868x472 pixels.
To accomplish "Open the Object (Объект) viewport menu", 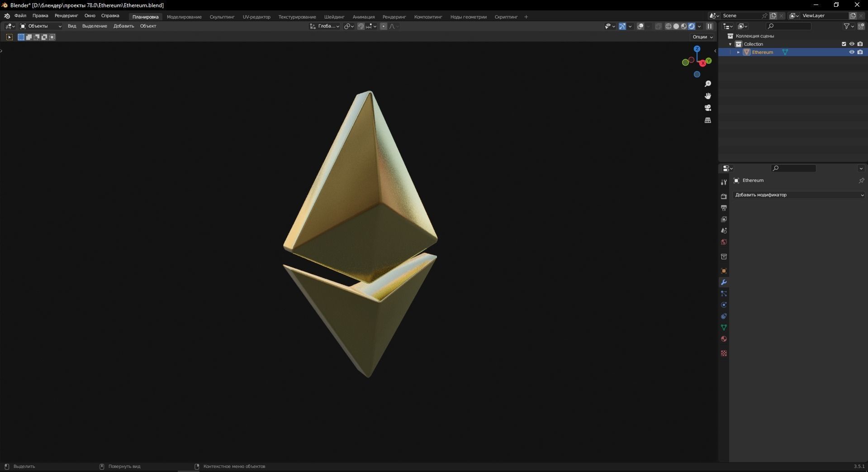I will [x=148, y=26].
